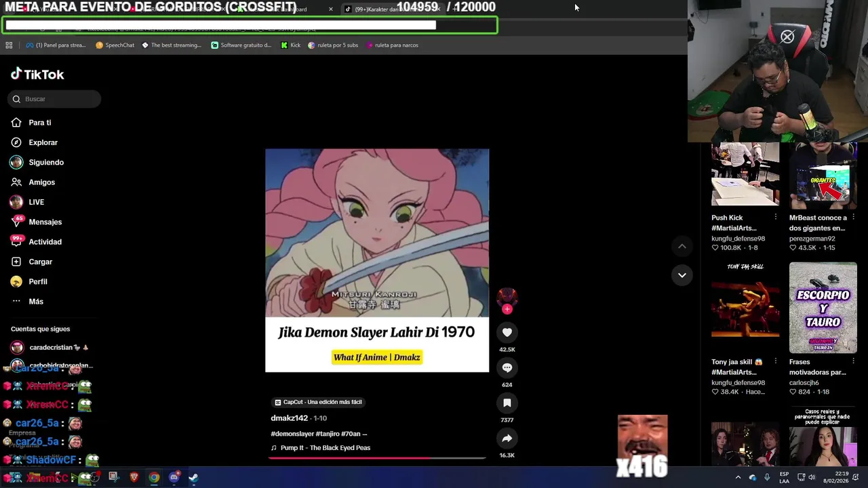The image size is (868, 488).
Task: Open Panel para strea... bookmark
Action: [x=56, y=45]
